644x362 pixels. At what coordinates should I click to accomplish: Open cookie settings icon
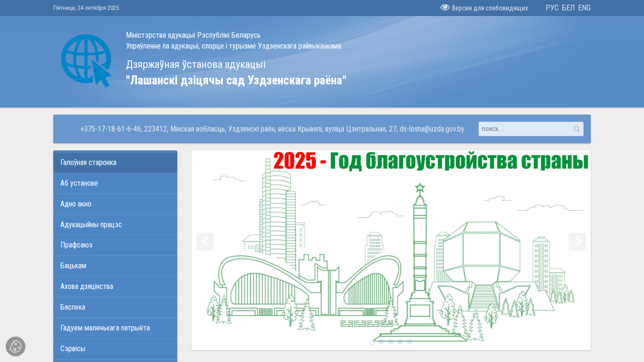coord(16,346)
